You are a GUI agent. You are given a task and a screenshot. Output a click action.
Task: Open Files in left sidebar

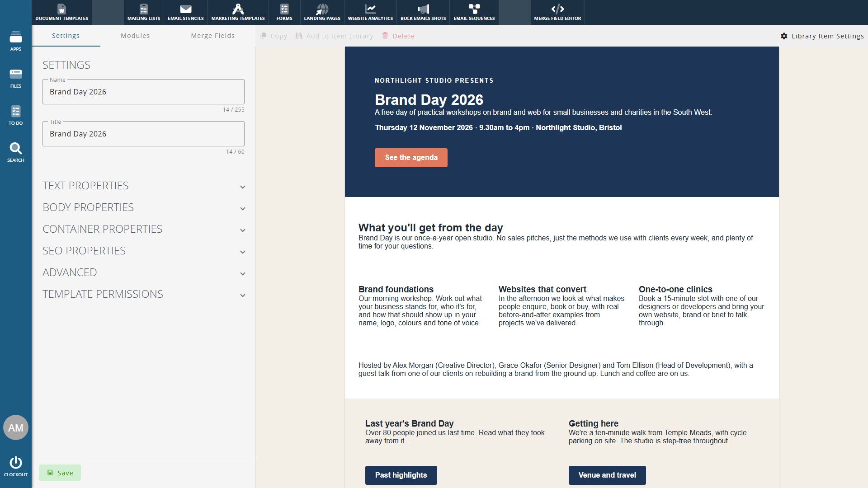point(16,78)
